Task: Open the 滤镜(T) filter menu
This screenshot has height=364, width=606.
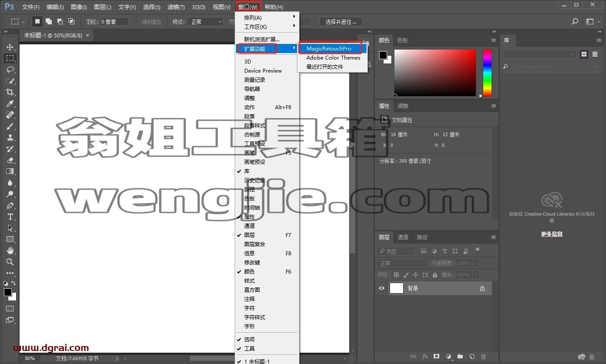Action: [x=176, y=7]
